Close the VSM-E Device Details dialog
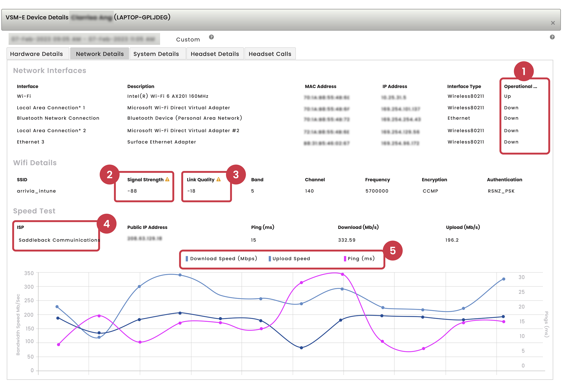 (x=553, y=23)
